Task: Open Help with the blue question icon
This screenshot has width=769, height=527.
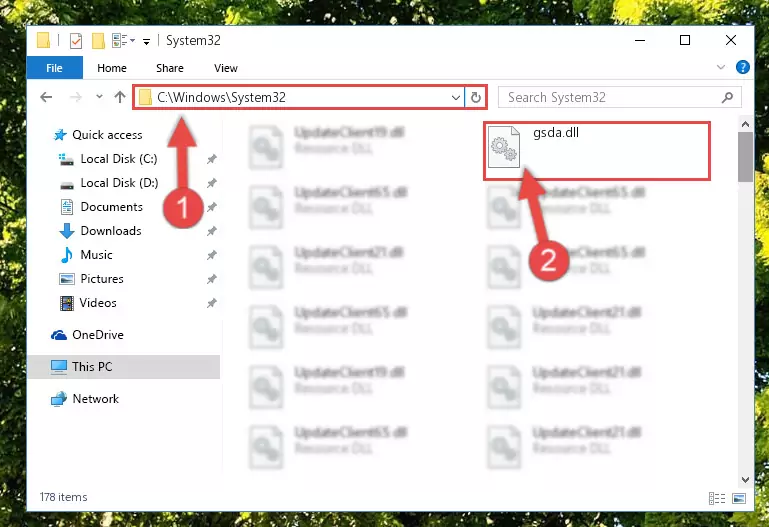Action: 743,67
